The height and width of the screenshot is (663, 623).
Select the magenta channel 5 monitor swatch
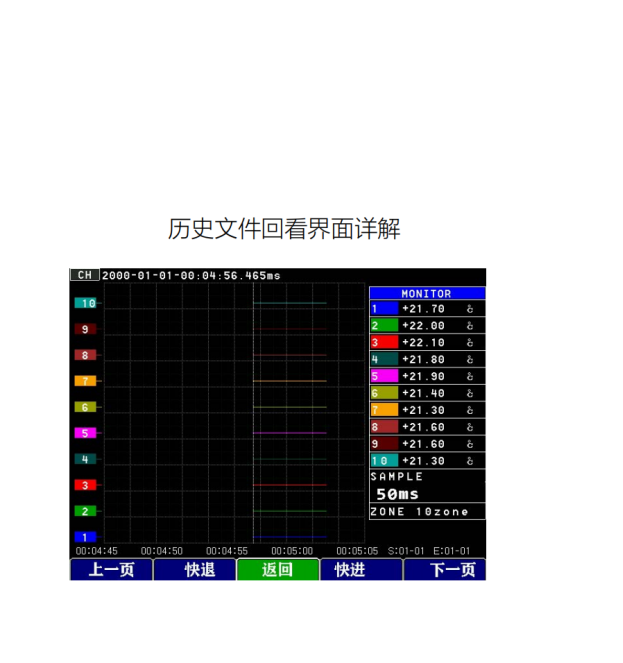(384, 376)
